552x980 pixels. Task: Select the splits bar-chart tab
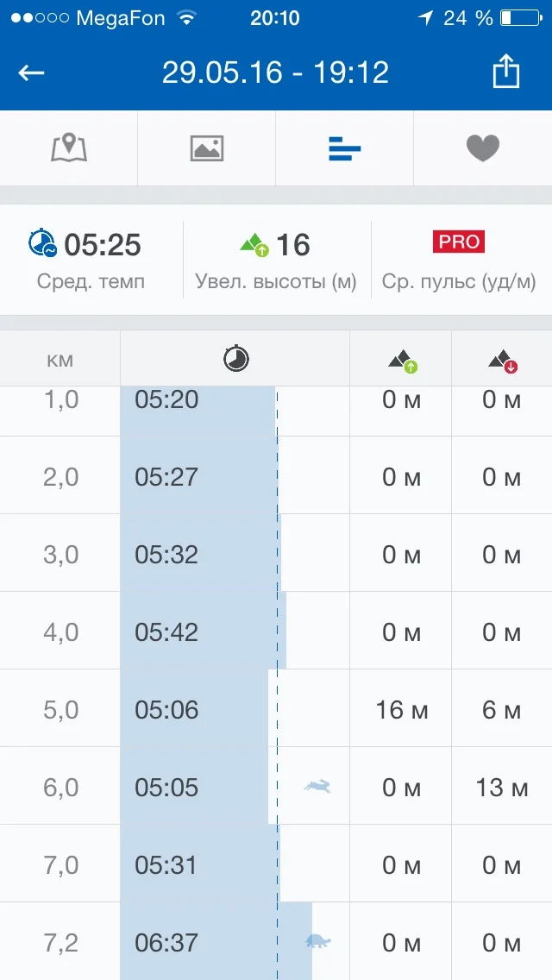(x=345, y=149)
